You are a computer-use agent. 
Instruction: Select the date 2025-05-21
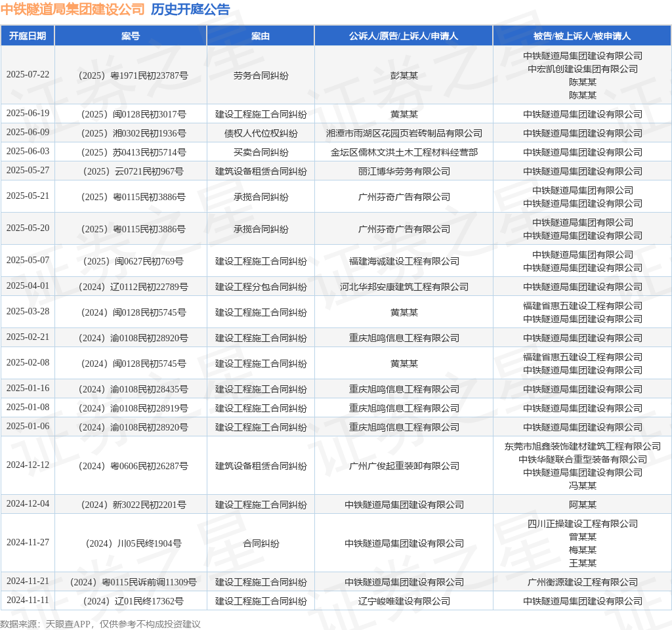[x=28, y=196]
